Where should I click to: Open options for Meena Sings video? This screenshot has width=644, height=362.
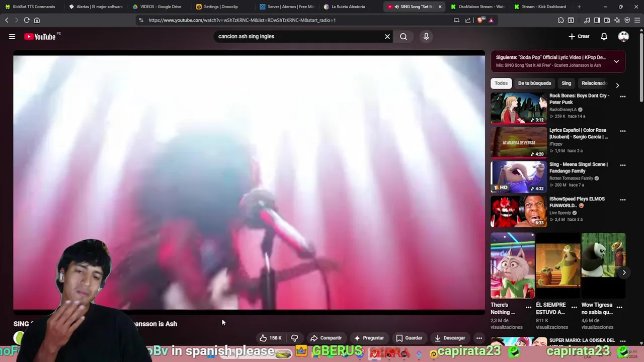click(623, 165)
